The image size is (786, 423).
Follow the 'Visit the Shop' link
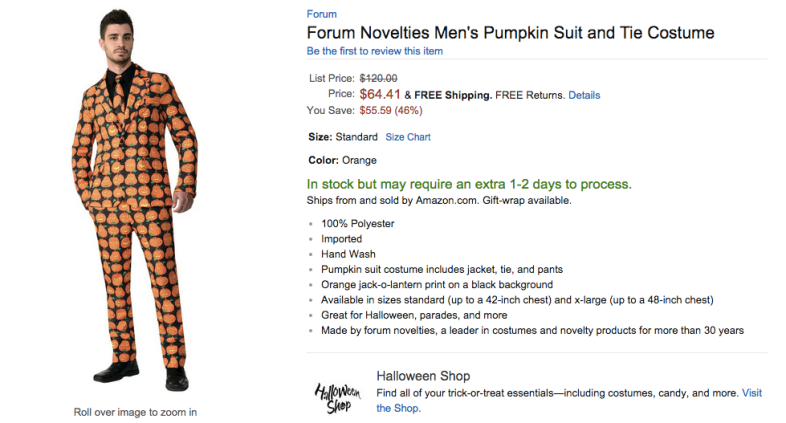point(751,393)
